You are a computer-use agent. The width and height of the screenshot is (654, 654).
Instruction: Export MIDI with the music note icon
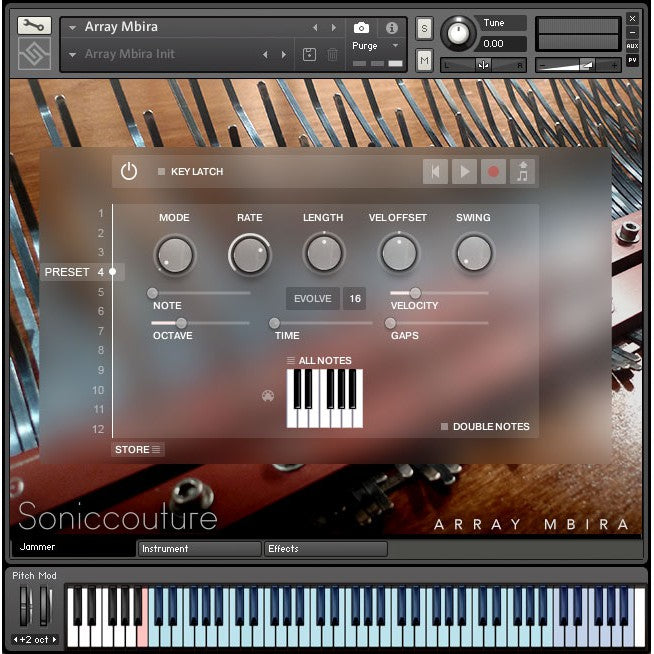click(x=522, y=171)
